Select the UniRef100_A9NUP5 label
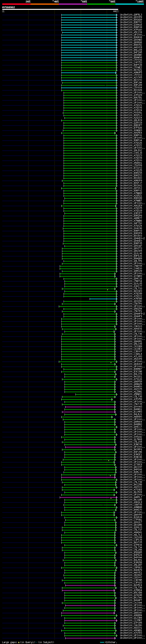The image size is (146, 644). click(131, 72)
